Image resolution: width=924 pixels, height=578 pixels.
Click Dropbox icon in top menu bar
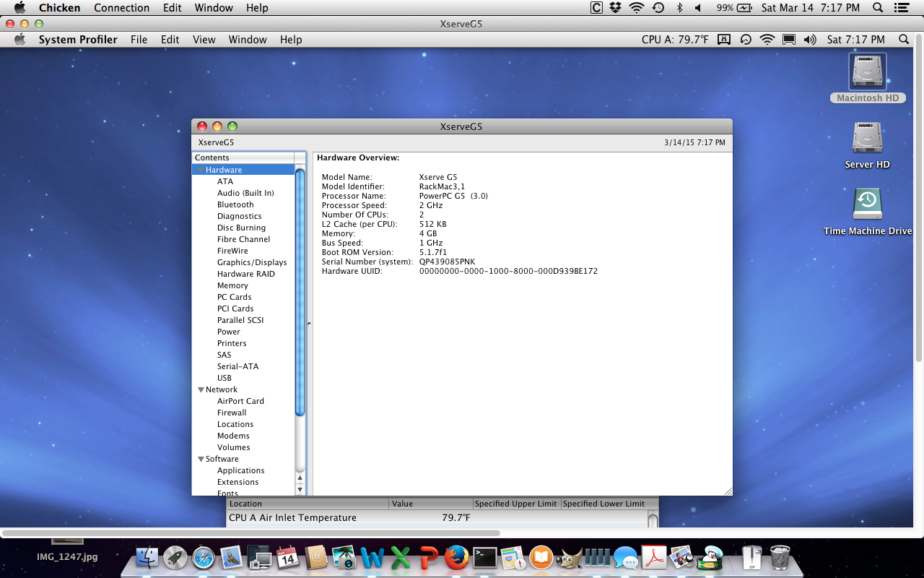[616, 8]
